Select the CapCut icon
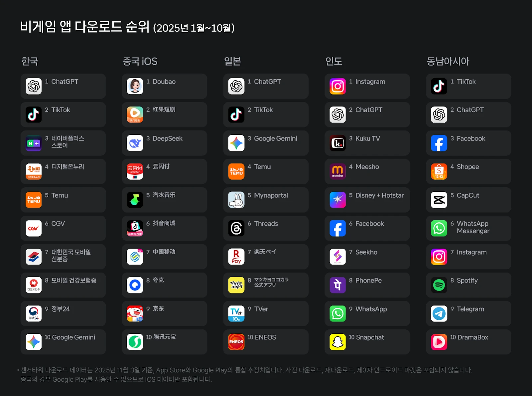 [439, 200]
